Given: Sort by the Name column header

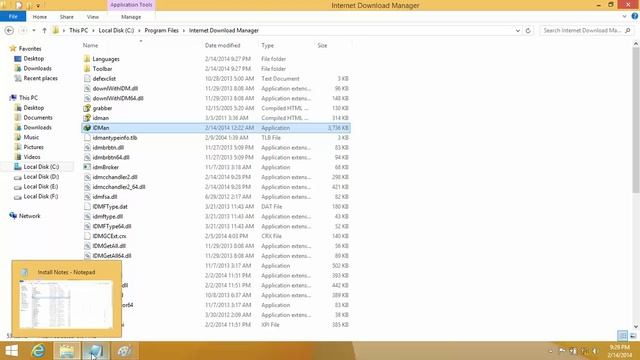Looking at the screenshot, I should coord(90,45).
